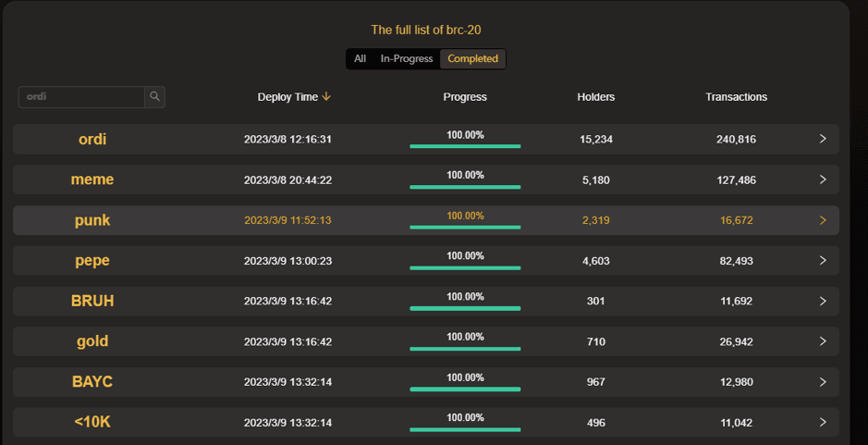Sort by the Transactions column header
The image size is (868, 445).
pyautogui.click(x=736, y=97)
